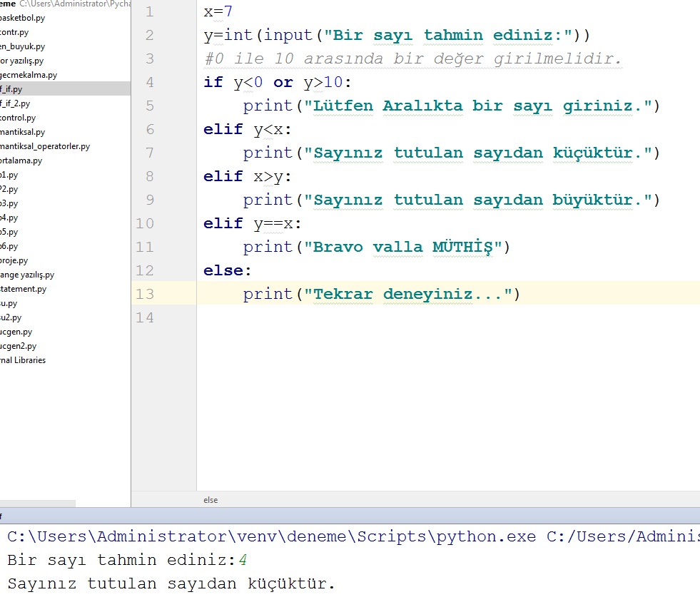
Task: Select gecmekalma.py in file list
Action: 29,75
